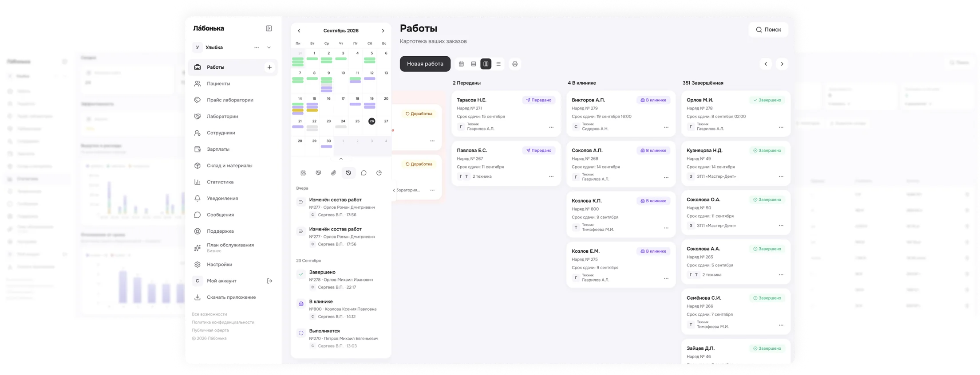The width and height of the screenshot is (980, 375).
Task: Select kanban columns view
Action: (486, 64)
